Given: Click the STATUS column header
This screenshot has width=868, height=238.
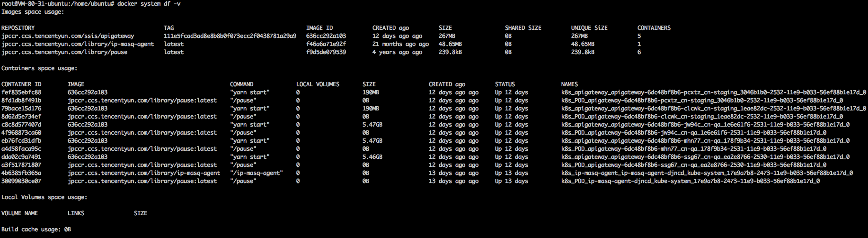Looking at the screenshot, I should (505, 84).
